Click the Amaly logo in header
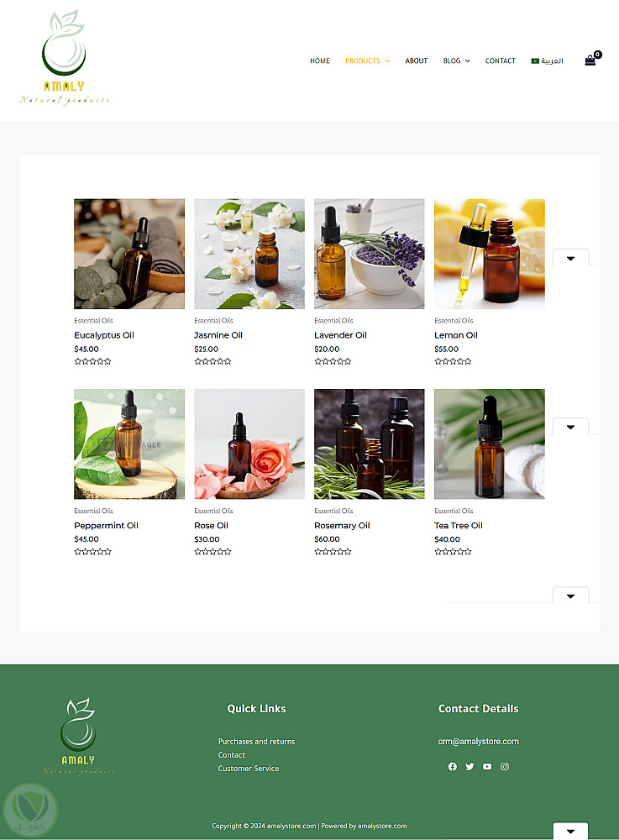 64,57
